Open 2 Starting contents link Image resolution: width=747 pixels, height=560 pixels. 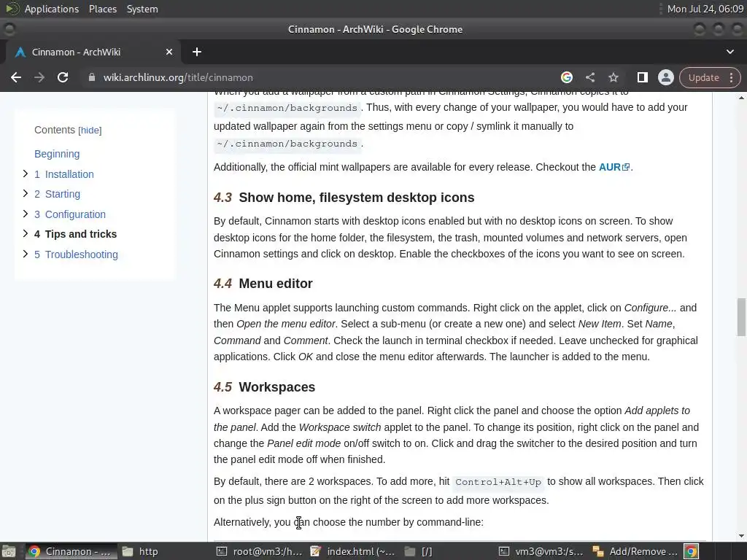pos(57,194)
